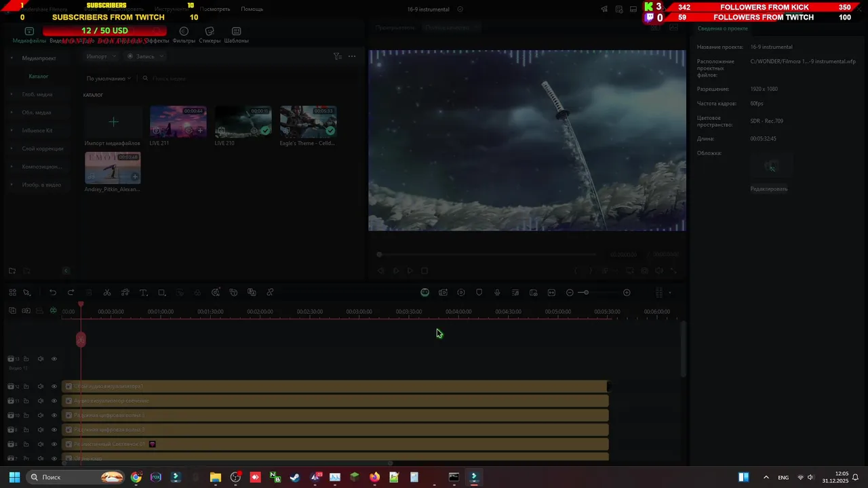
Task: Open the media filter icon
Action: (x=337, y=56)
